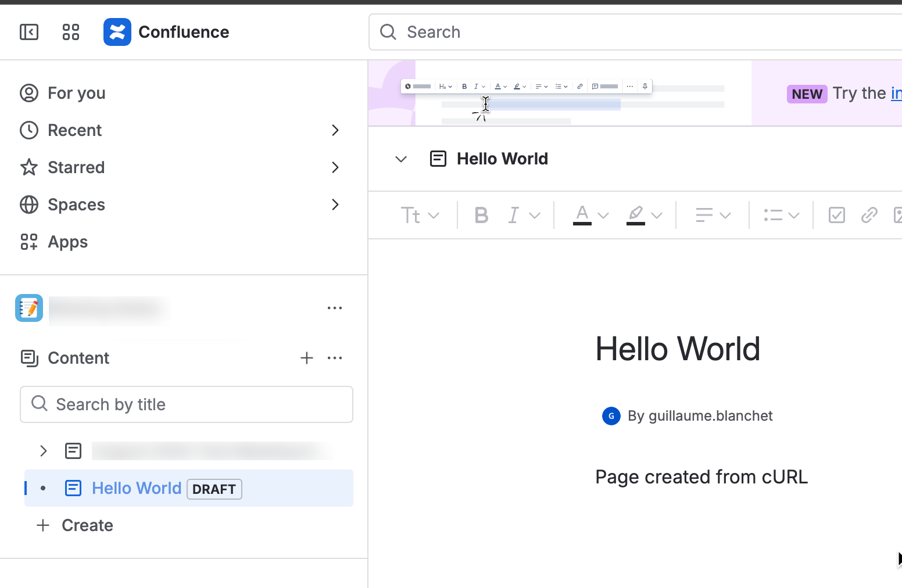Add new content with the plus icon
This screenshot has height=588, width=902.
pos(307,358)
